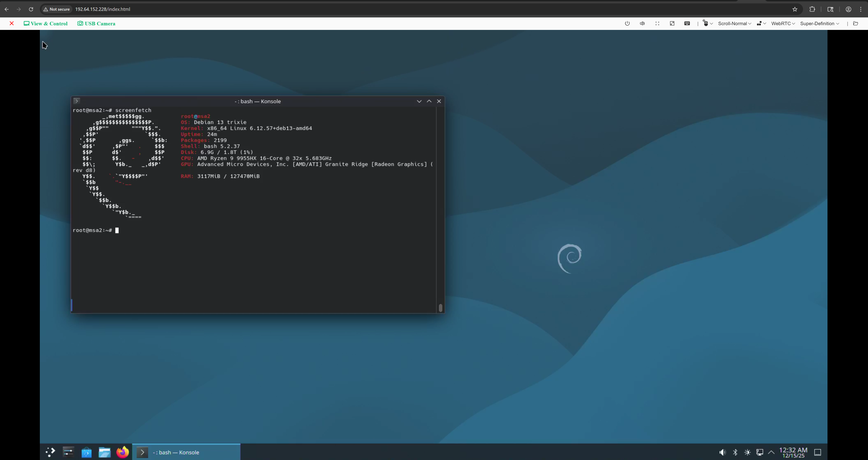The width and height of the screenshot is (868, 460).
Task: Toggle Bluetooth tray icon
Action: click(x=735, y=452)
